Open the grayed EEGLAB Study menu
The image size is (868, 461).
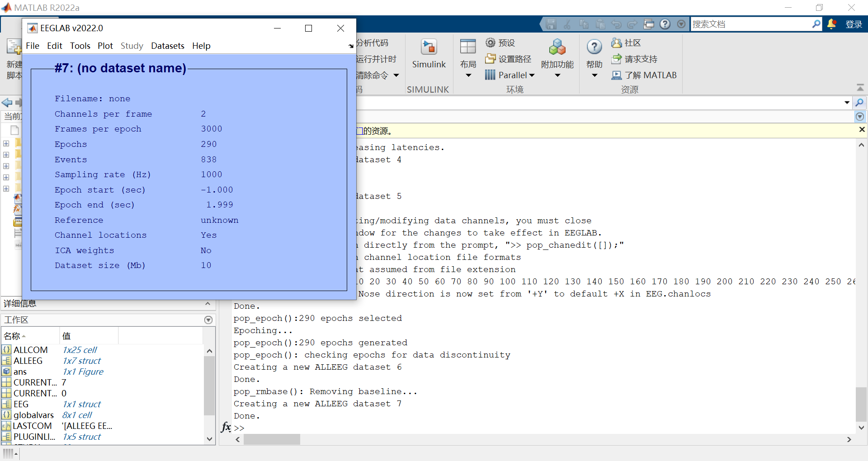[x=132, y=46]
